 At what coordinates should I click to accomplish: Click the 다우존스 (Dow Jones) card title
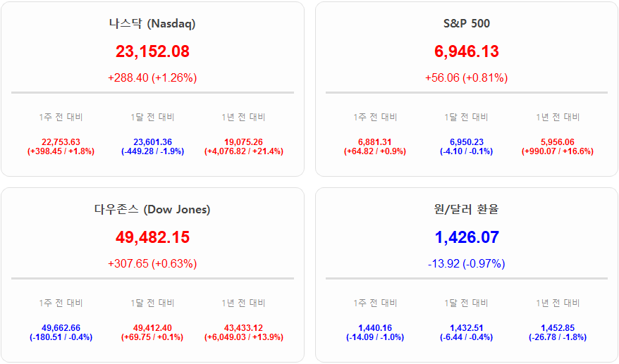(x=152, y=210)
